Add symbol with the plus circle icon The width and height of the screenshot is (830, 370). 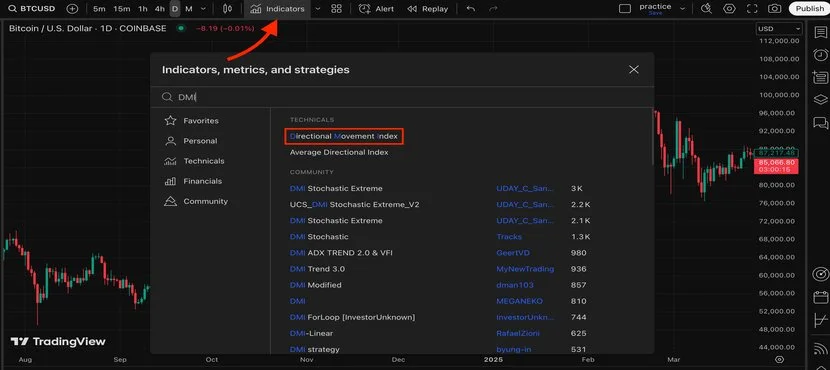point(73,8)
